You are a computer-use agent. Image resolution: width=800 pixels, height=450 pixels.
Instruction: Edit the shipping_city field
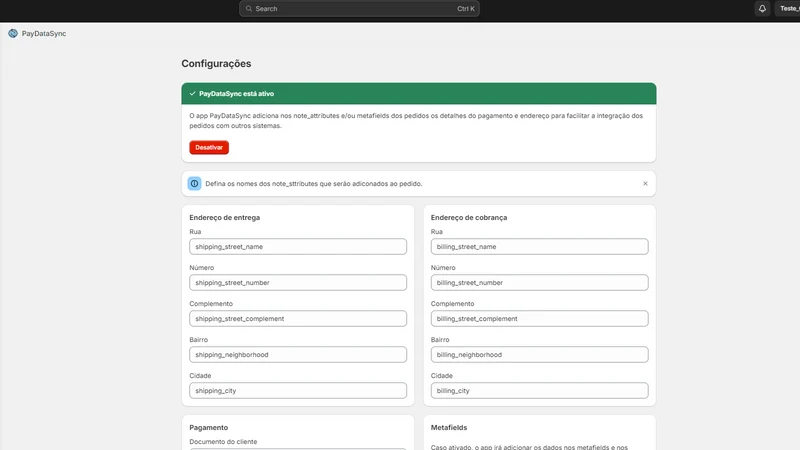point(298,390)
